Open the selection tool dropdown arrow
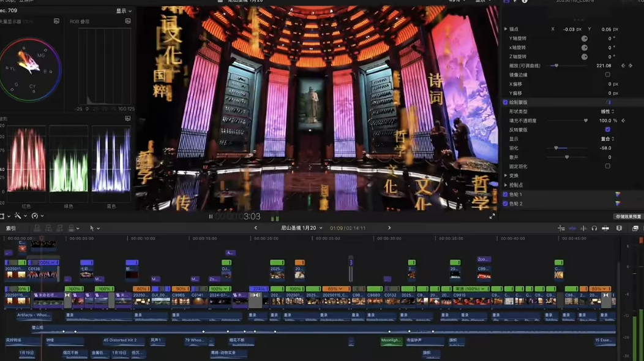Viewport: 644px width, 361px height. click(x=99, y=229)
